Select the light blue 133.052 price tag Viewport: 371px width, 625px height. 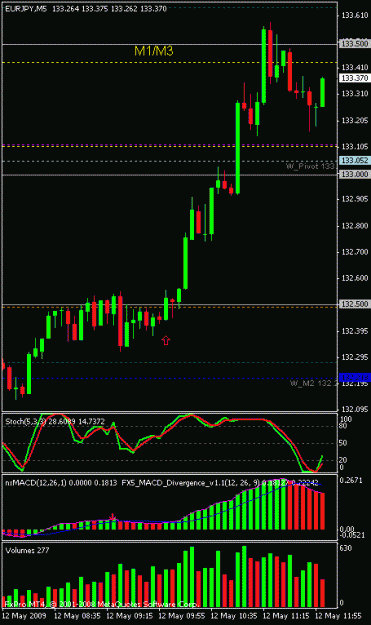(354, 160)
